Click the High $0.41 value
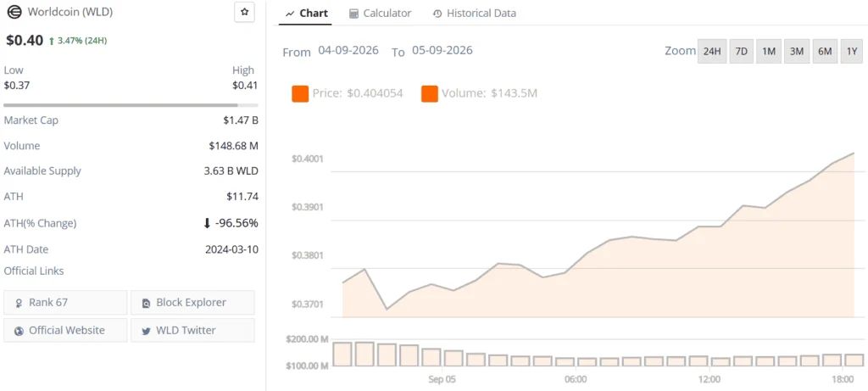This screenshot has height=391, width=868. click(x=245, y=86)
